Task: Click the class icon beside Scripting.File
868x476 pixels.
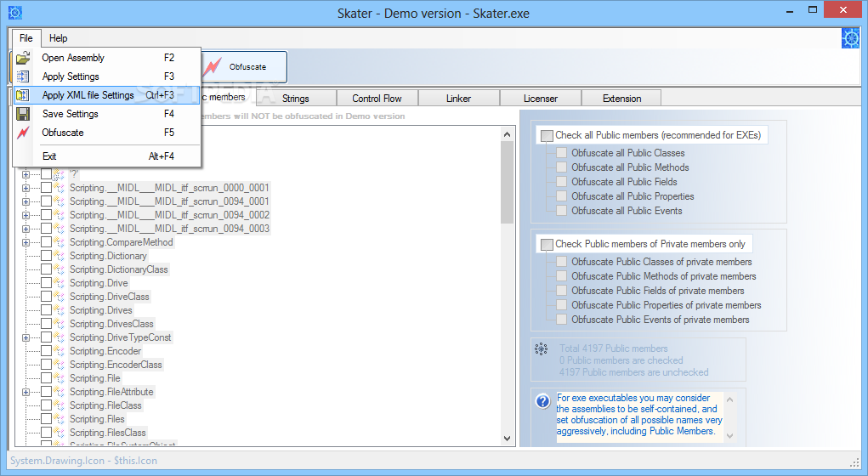Action: [59, 378]
